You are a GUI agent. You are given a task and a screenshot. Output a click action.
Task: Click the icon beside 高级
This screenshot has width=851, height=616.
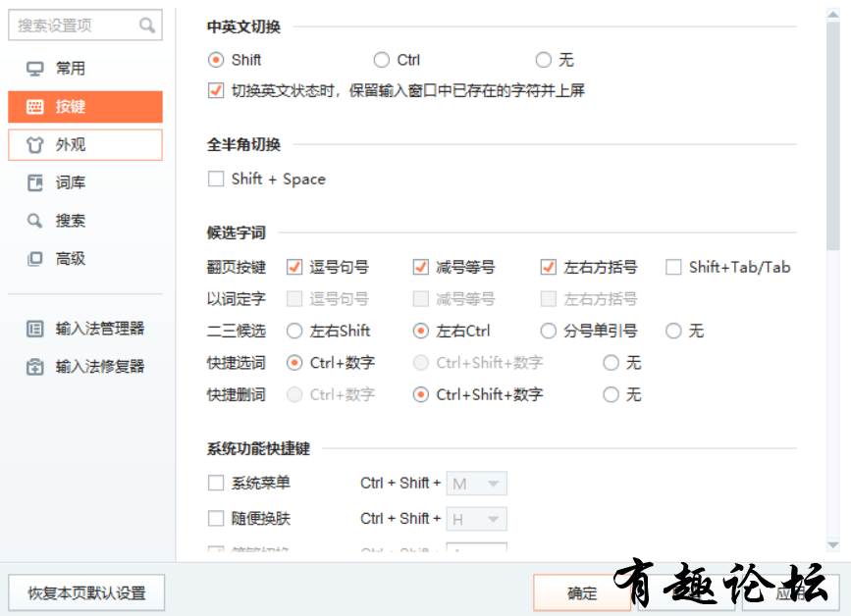point(35,259)
